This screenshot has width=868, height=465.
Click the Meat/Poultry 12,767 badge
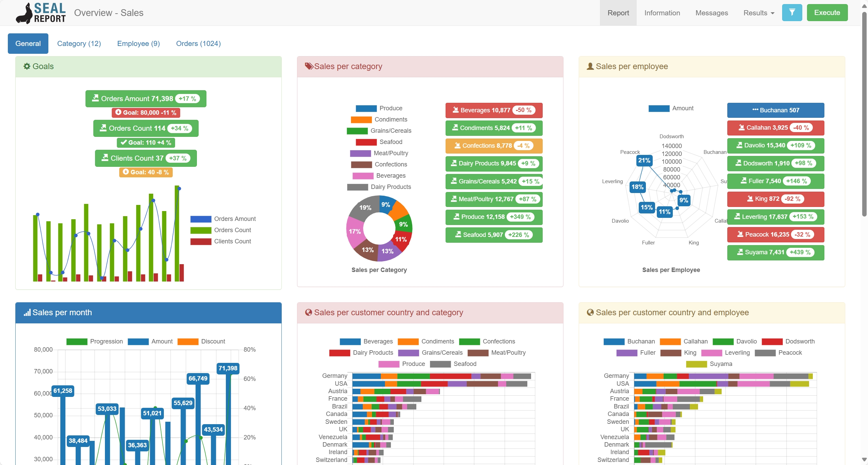494,199
